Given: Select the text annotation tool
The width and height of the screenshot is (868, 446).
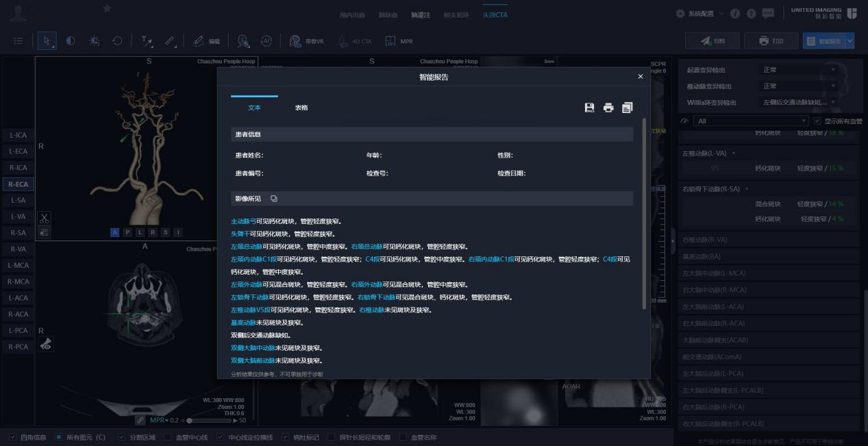Looking at the screenshot, I should pyautogui.click(x=147, y=41).
